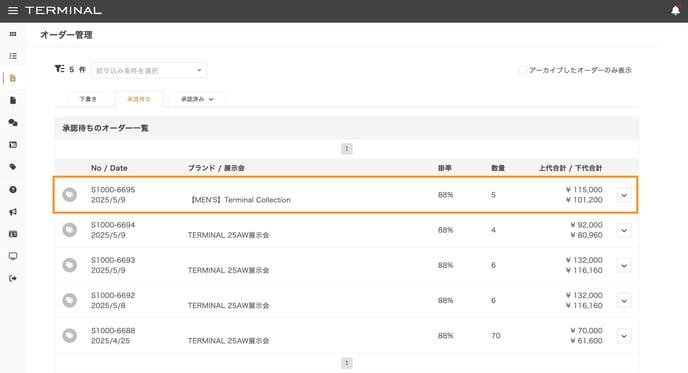688x373 pixels.
Task: Click the chat icon for order S1000-6694
Action: pyautogui.click(x=69, y=230)
